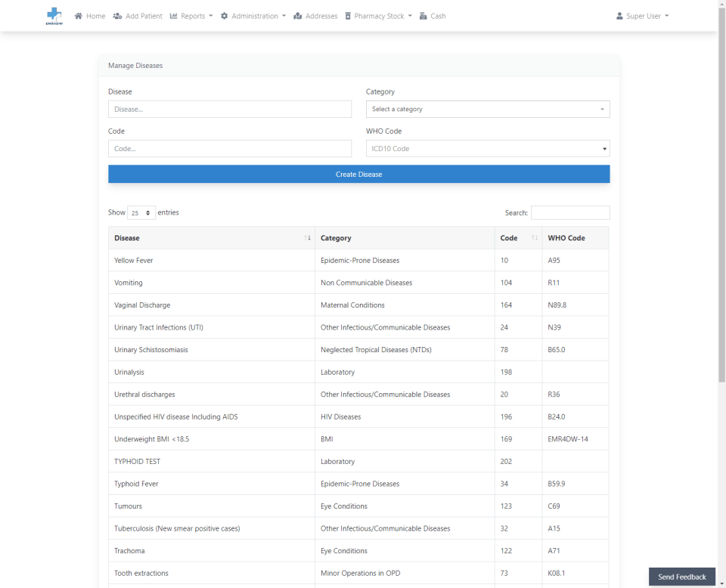Open the Select a category dropdown
726x588 pixels.
(x=488, y=109)
